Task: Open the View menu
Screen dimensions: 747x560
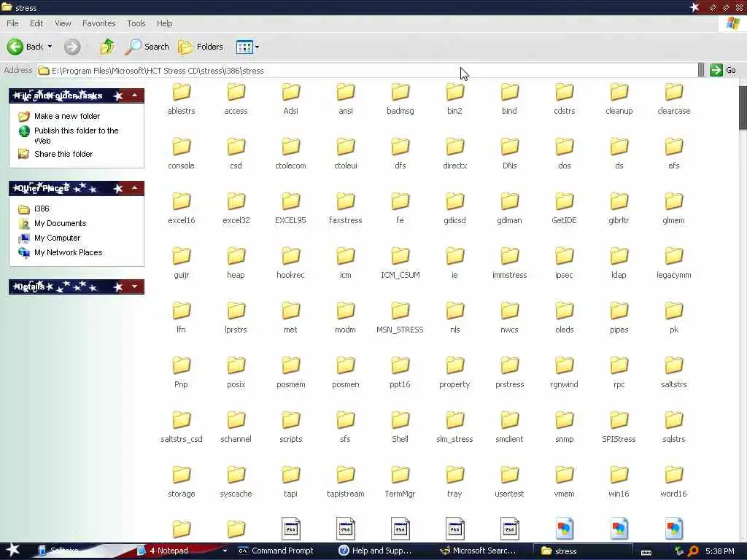Action: point(63,23)
